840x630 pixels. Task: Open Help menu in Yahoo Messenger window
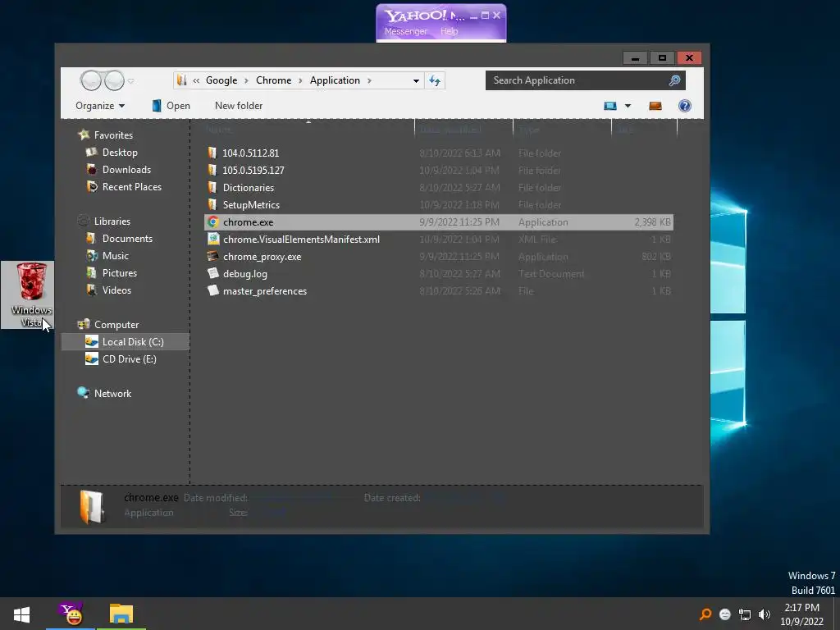click(x=449, y=31)
